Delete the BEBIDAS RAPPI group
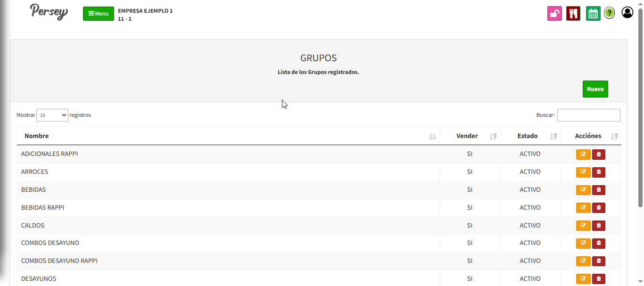Image resolution: width=644 pixels, height=286 pixels. pyautogui.click(x=599, y=208)
